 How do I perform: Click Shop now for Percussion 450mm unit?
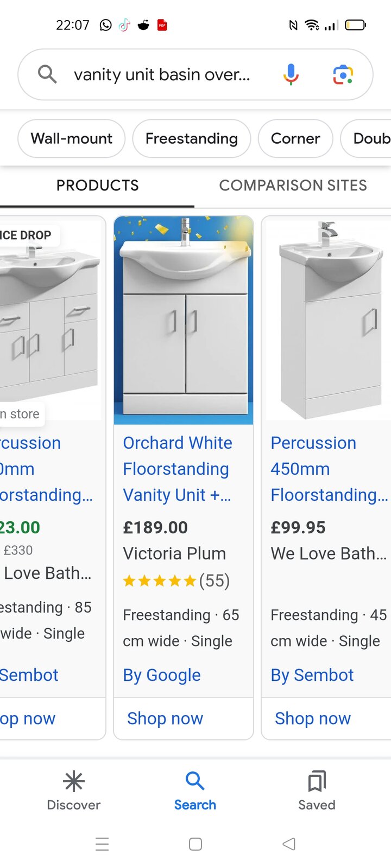click(x=313, y=718)
